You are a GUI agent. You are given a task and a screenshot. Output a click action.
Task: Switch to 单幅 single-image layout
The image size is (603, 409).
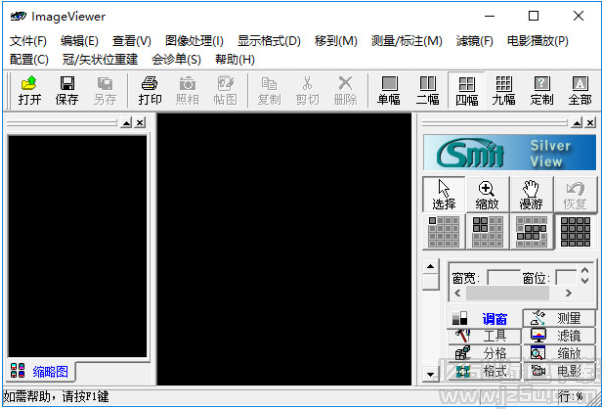389,91
